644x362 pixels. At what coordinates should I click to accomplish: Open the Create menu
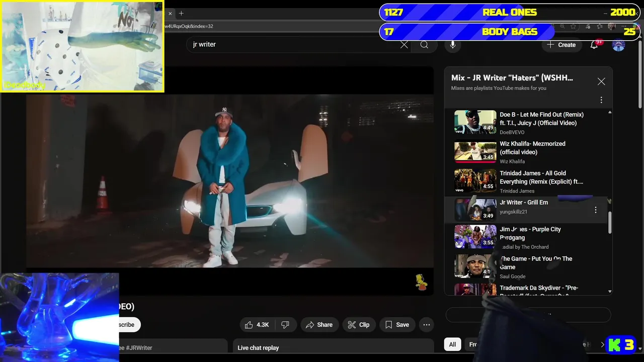pos(561,45)
